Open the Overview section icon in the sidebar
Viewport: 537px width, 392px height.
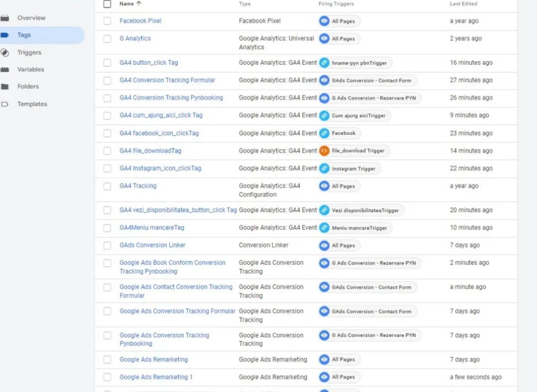[x=5, y=18]
